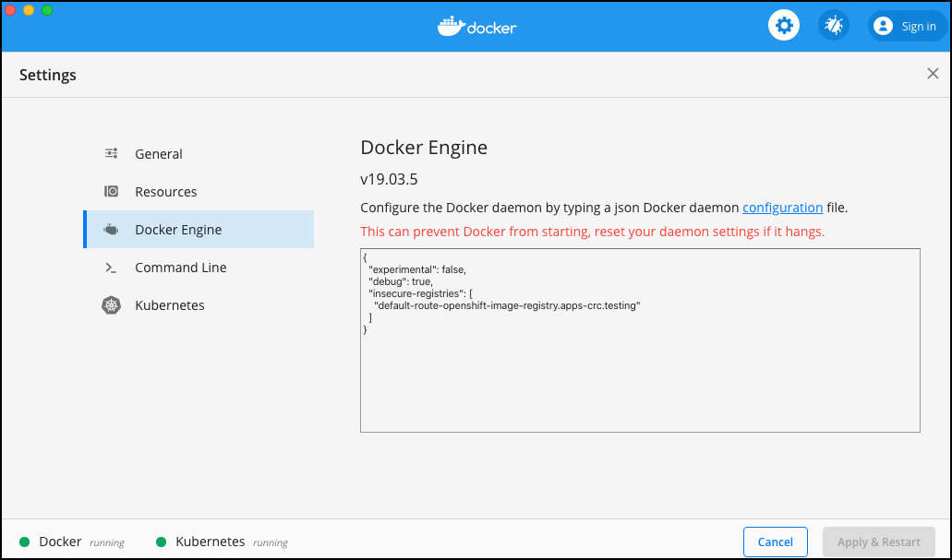Open the Command Line settings section
The height and width of the screenshot is (560, 952).
(181, 268)
